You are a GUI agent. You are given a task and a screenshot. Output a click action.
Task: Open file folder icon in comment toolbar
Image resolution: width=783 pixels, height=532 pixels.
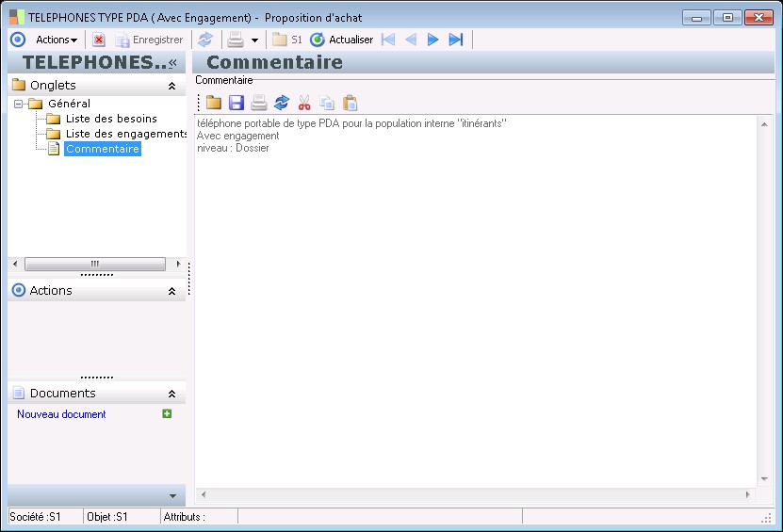[214, 103]
